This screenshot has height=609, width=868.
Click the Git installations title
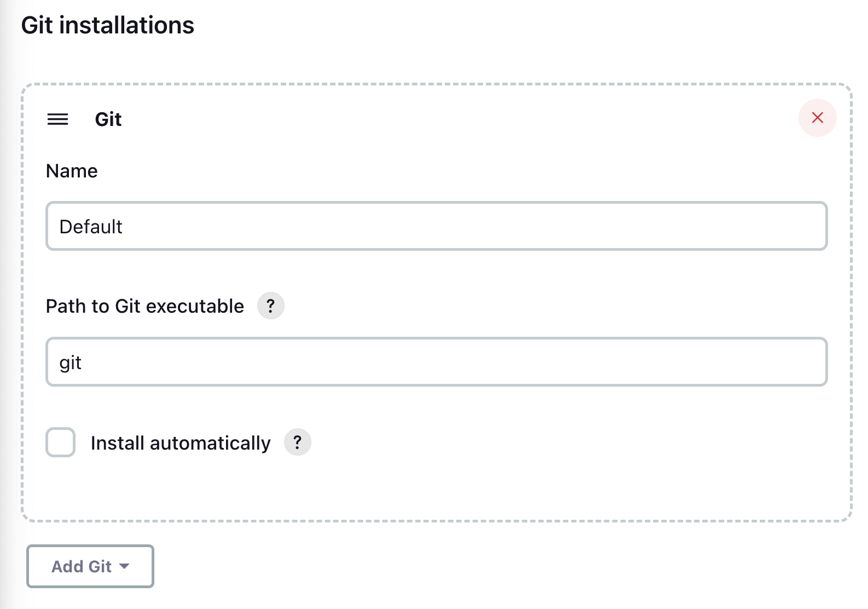[x=107, y=25]
